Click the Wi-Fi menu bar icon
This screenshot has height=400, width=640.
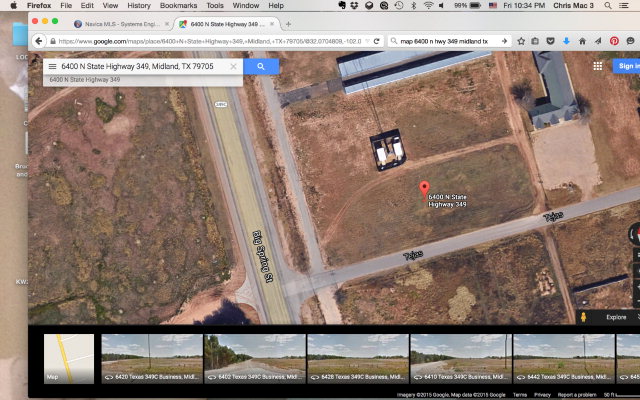tap(428, 5)
